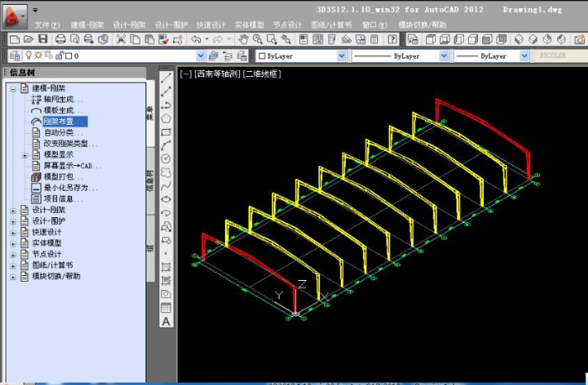Open the 文件(F) menu
588x385 pixels.
coord(47,25)
